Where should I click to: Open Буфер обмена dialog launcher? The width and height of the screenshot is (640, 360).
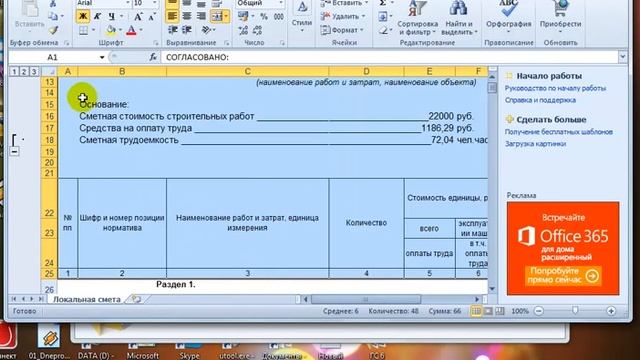pyautogui.click(x=67, y=43)
